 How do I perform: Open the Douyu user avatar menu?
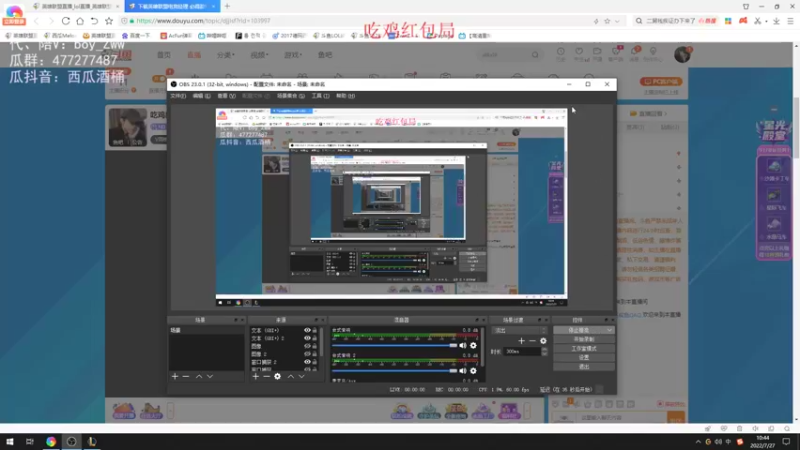click(682, 55)
